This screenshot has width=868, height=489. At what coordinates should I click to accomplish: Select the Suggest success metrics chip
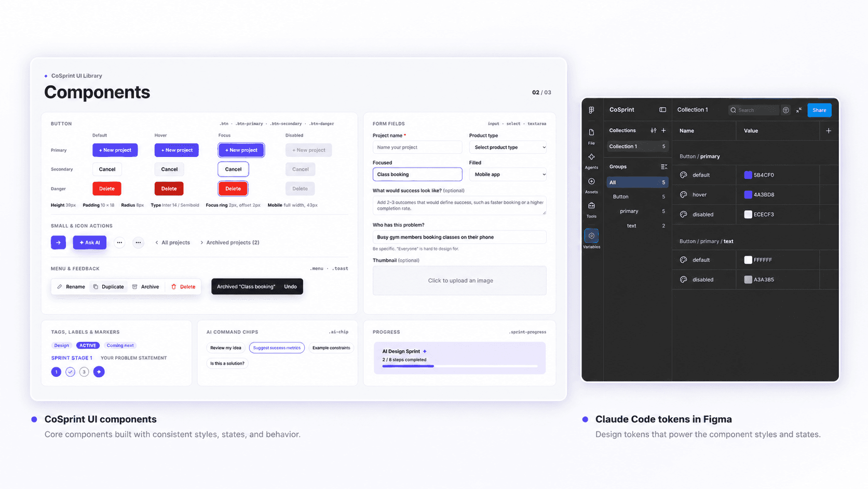pyautogui.click(x=277, y=348)
